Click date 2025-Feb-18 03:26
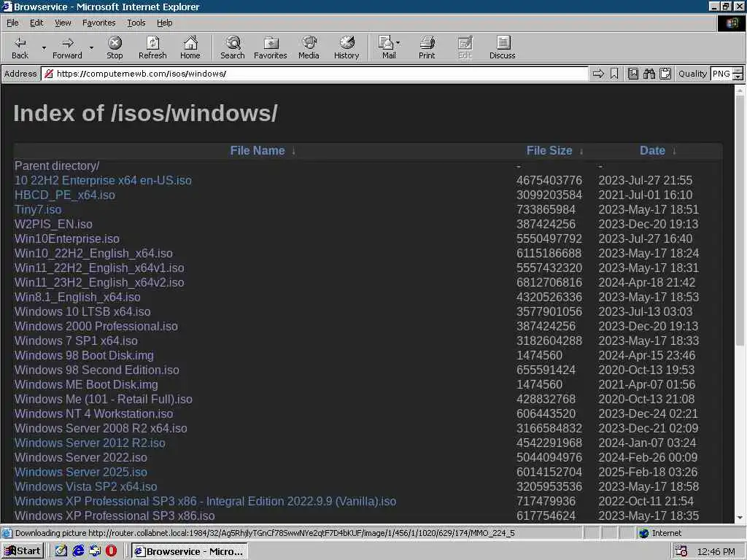 [648, 472]
